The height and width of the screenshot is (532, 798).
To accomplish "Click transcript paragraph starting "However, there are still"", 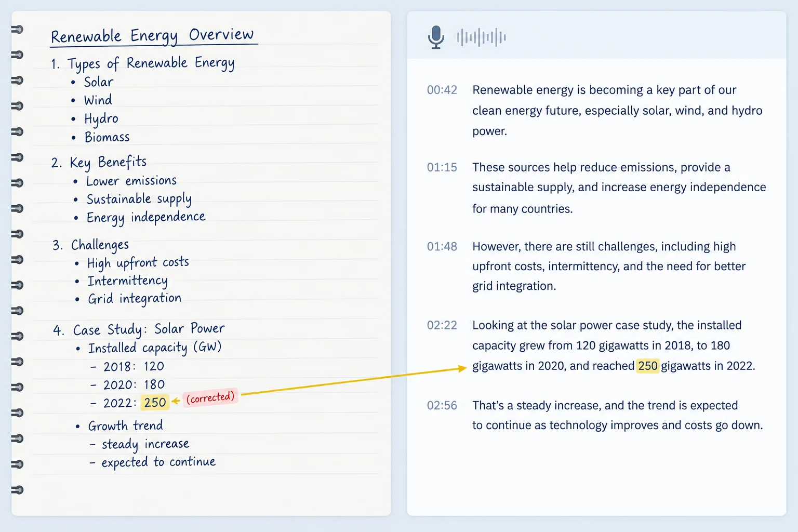I will tap(609, 266).
